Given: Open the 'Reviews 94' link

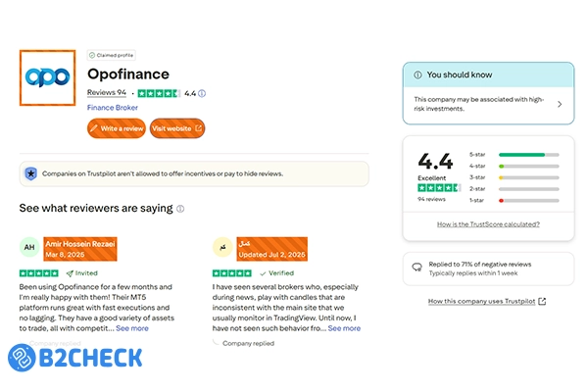Looking at the screenshot, I should pyautogui.click(x=108, y=93).
